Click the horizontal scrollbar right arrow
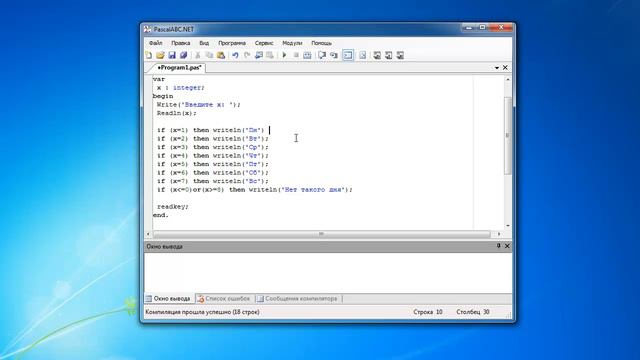This screenshot has height=360, width=640. [x=499, y=234]
